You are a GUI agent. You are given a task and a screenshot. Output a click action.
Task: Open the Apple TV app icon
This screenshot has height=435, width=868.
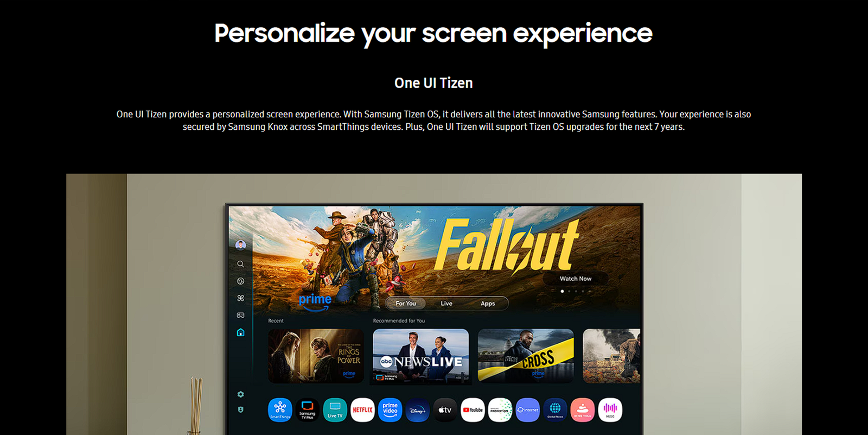(x=445, y=409)
